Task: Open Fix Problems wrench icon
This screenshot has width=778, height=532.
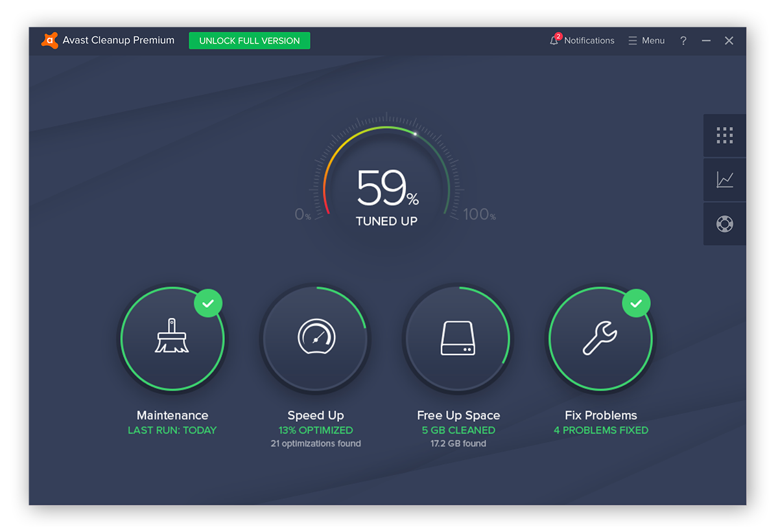Action: (600, 338)
